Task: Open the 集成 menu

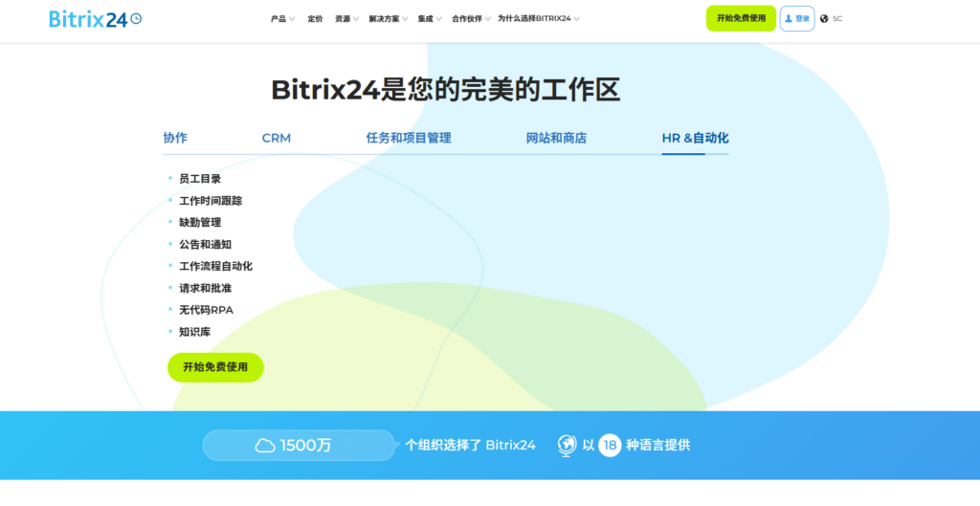Action: 426,19
